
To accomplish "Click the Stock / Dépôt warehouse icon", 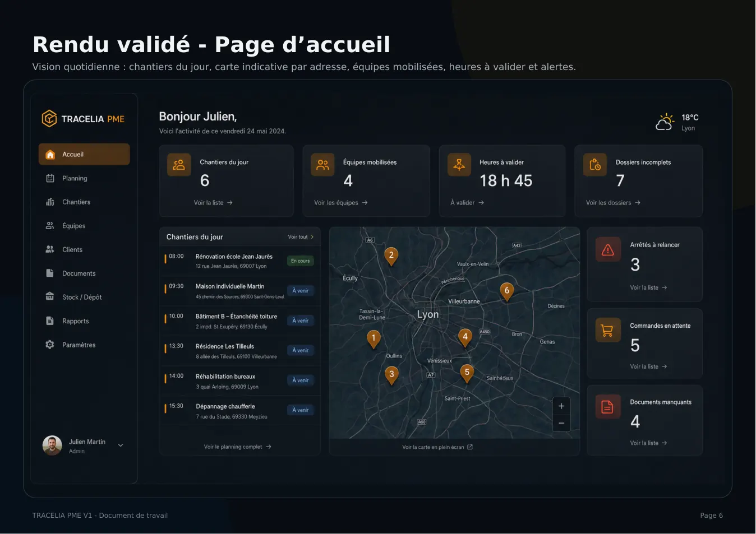I will click(x=50, y=296).
